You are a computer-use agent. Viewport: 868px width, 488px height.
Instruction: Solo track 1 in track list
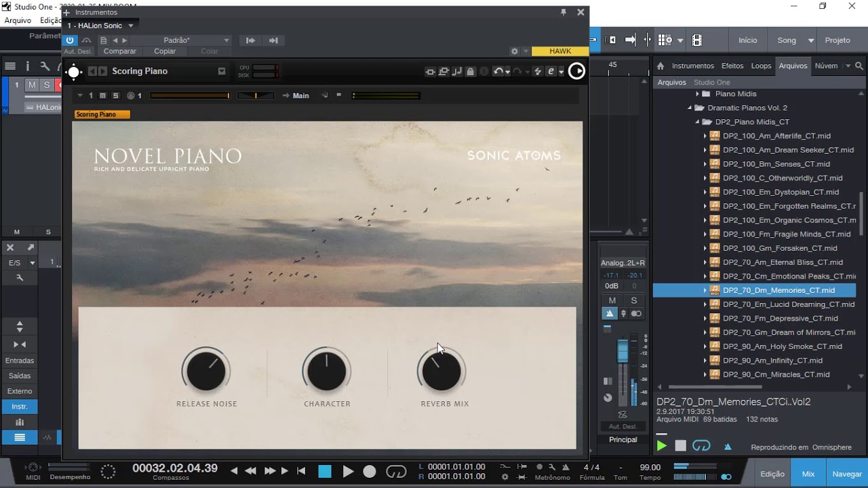[47, 85]
